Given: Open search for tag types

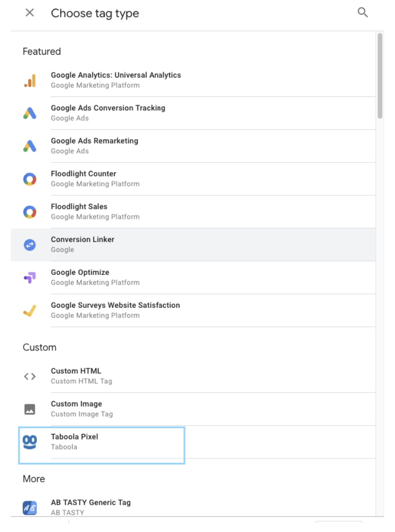Looking at the screenshot, I should [x=363, y=12].
